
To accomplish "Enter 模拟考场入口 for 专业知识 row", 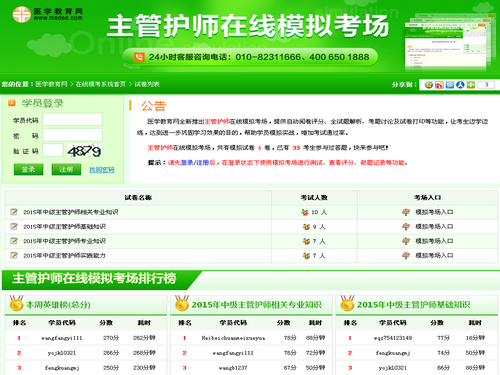I will [x=434, y=241].
